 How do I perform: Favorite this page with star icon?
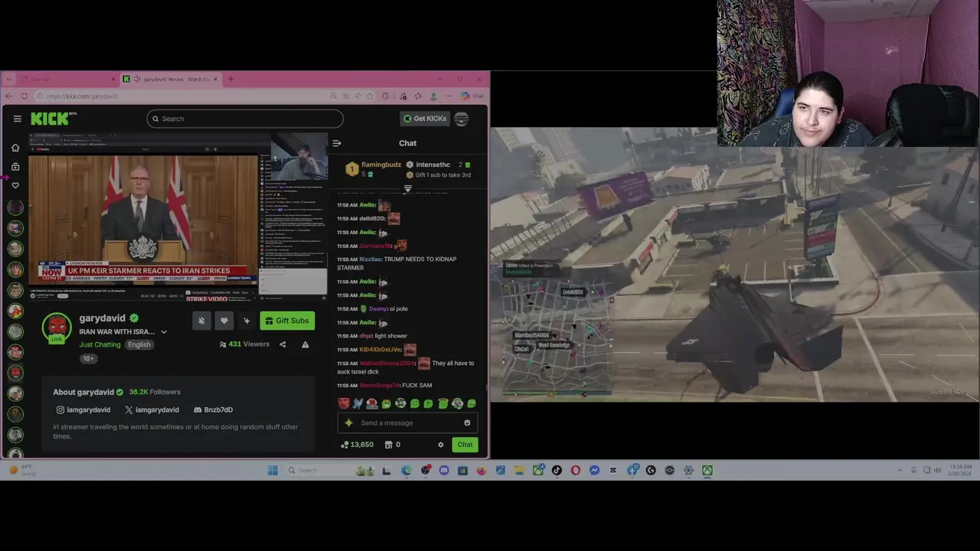(371, 96)
